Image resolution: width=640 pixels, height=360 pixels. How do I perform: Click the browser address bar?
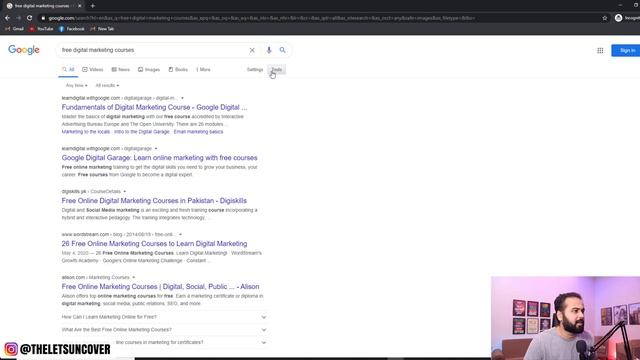(x=261, y=18)
